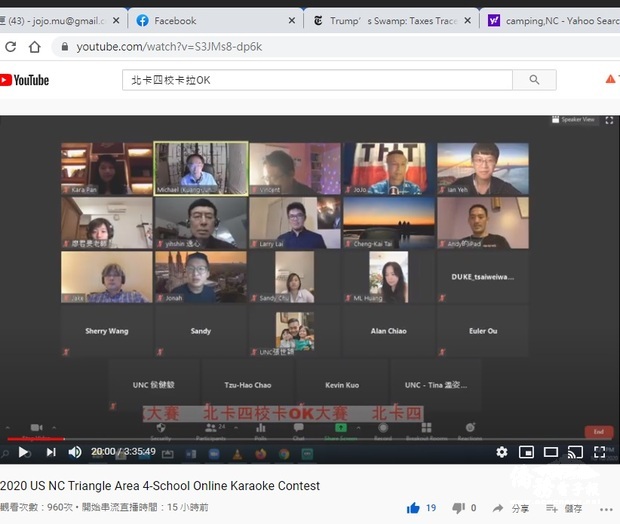The height and width of the screenshot is (524, 620).
Task: Click green Zoom Share Screen icon
Action: pos(341,428)
